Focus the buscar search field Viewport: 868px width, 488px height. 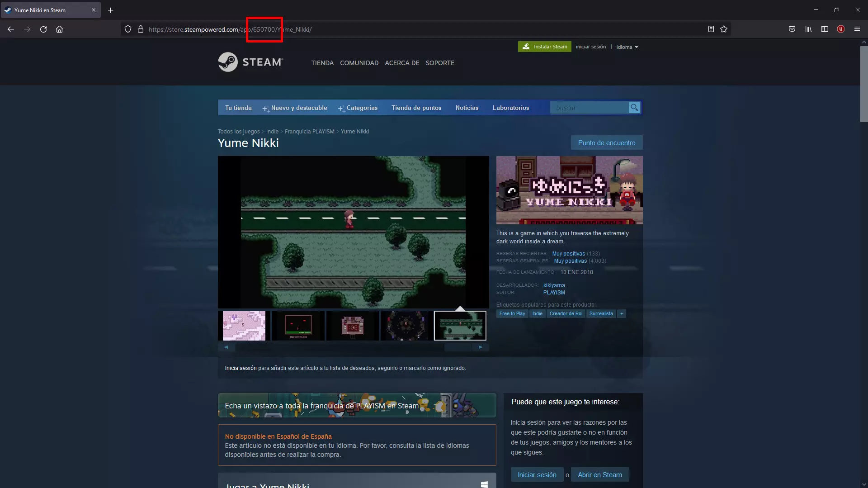590,108
